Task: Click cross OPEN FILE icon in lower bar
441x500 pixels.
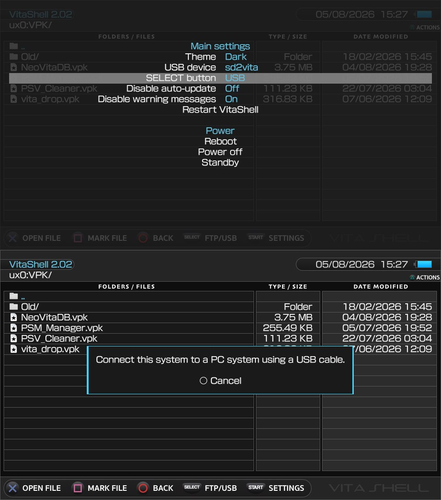Action: pos(13,488)
